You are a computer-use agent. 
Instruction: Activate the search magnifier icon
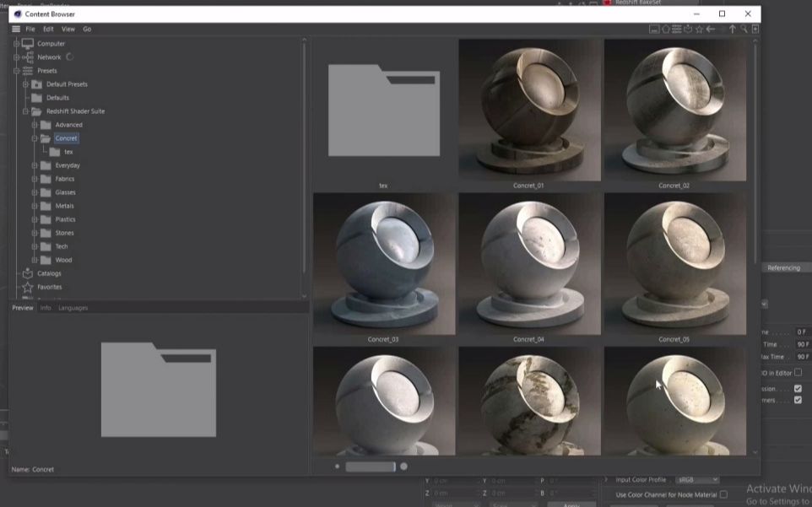pos(744,30)
